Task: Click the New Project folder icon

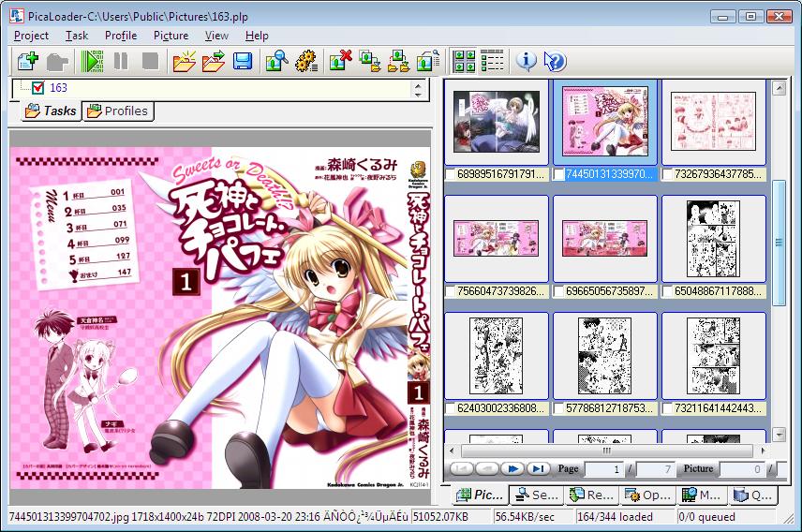Action: 185,62
